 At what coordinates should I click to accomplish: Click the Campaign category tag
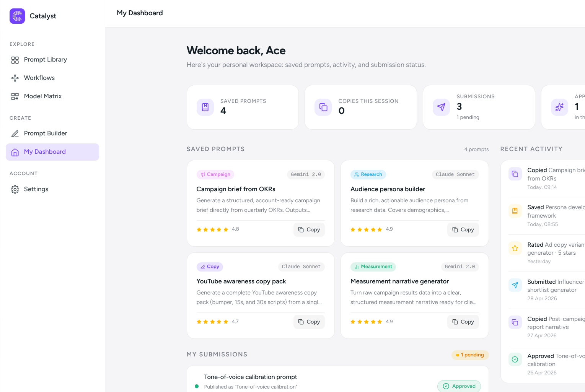tap(215, 174)
